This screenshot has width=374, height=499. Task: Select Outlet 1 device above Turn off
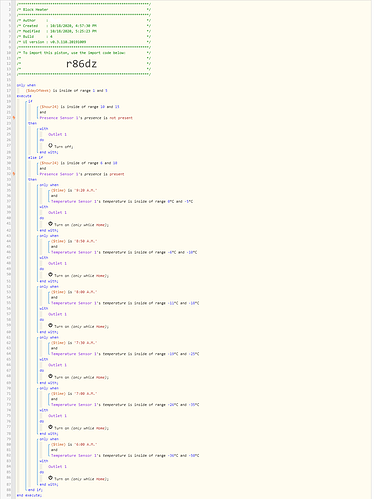coord(57,134)
